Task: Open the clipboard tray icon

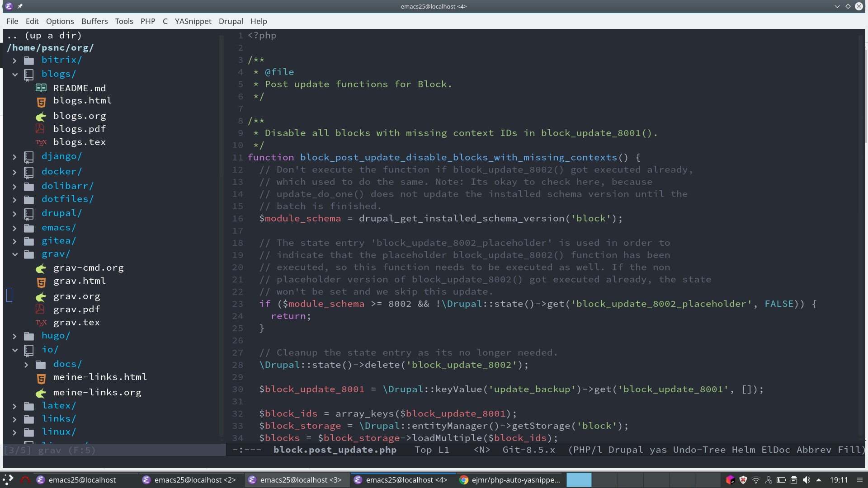Action: click(x=793, y=480)
